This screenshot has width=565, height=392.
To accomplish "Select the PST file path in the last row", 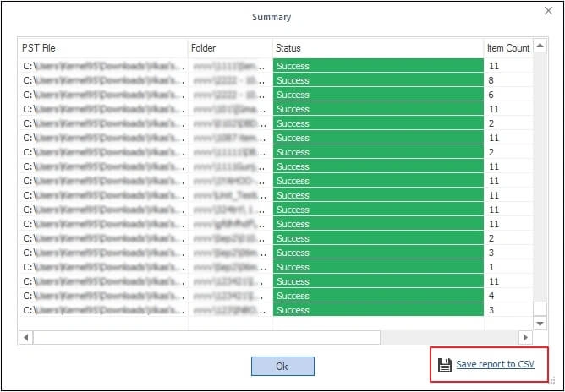I will pyautogui.click(x=103, y=310).
